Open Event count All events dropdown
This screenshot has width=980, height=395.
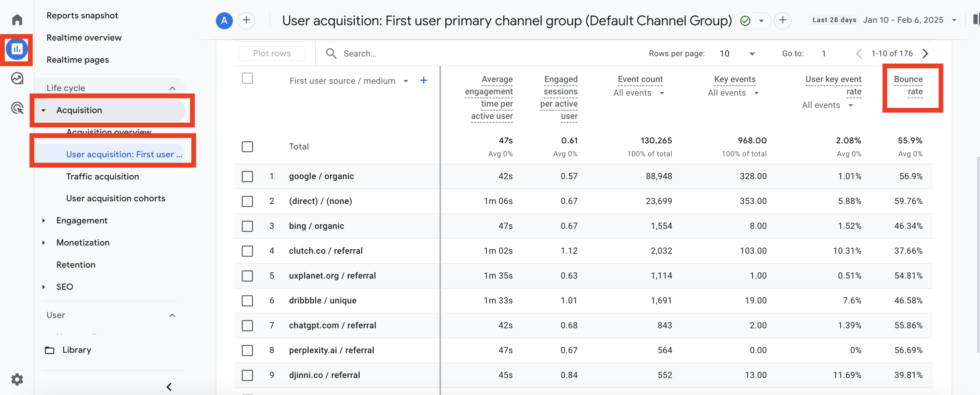tap(638, 93)
